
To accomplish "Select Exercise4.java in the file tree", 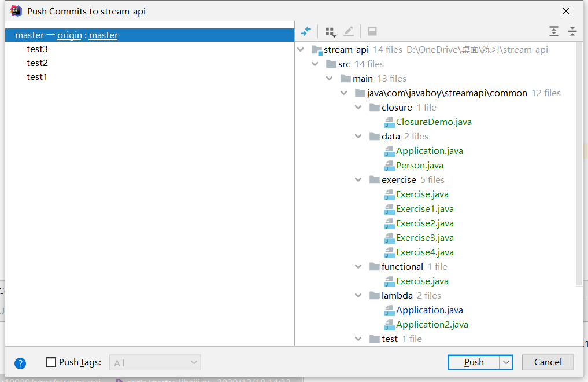I will coord(425,252).
